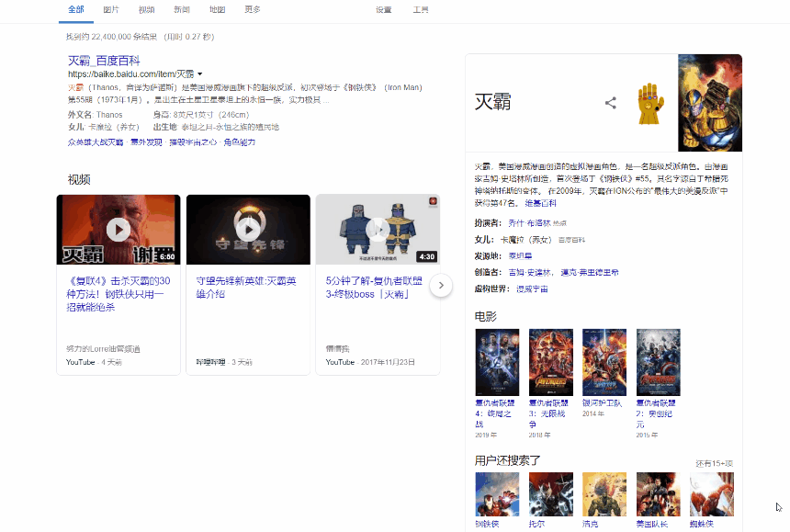Open the 工具 search tools
Viewport: 790px width, 532px height.
coord(421,9)
